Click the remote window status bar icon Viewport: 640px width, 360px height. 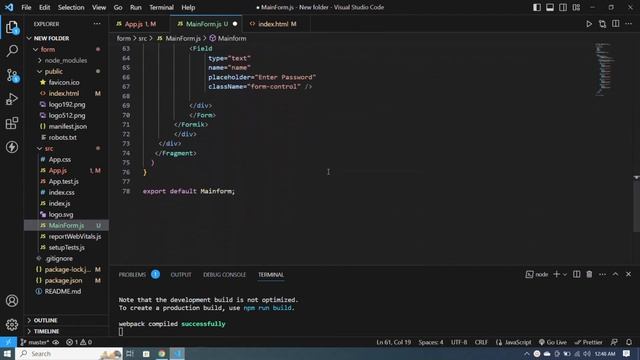[x=8, y=342]
